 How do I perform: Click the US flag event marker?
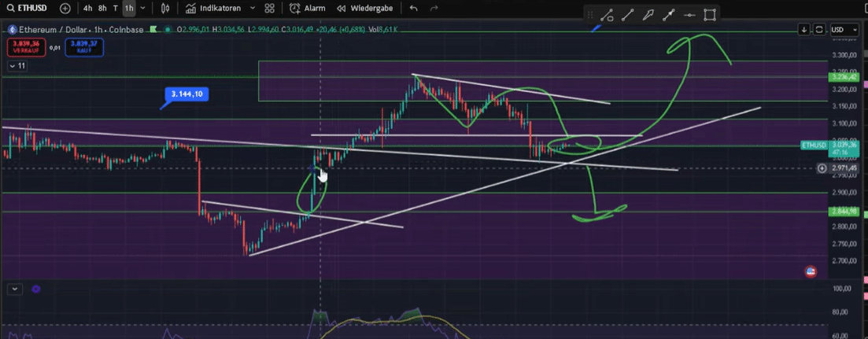pos(810,271)
